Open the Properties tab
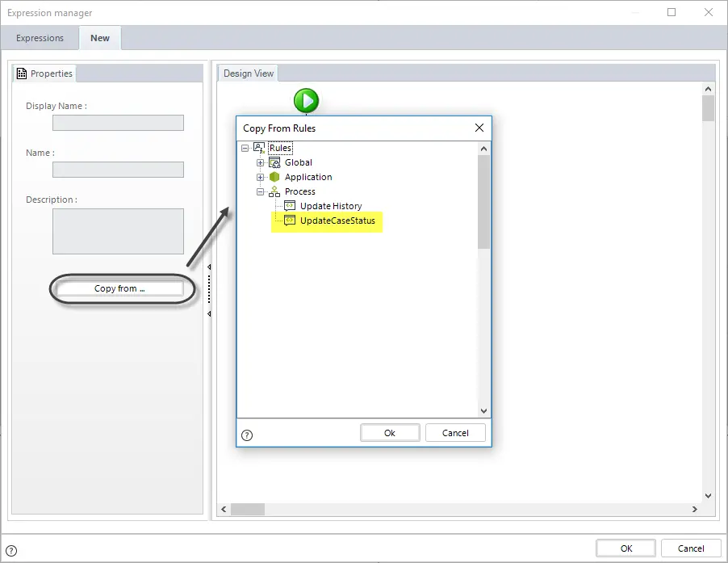The image size is (728, 563). tap(44, 74)
